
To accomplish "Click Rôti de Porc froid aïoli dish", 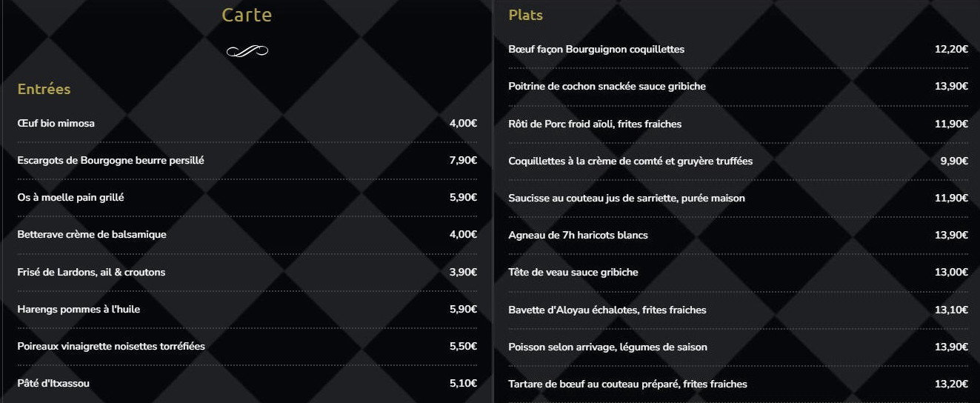I will coord(595,124).
